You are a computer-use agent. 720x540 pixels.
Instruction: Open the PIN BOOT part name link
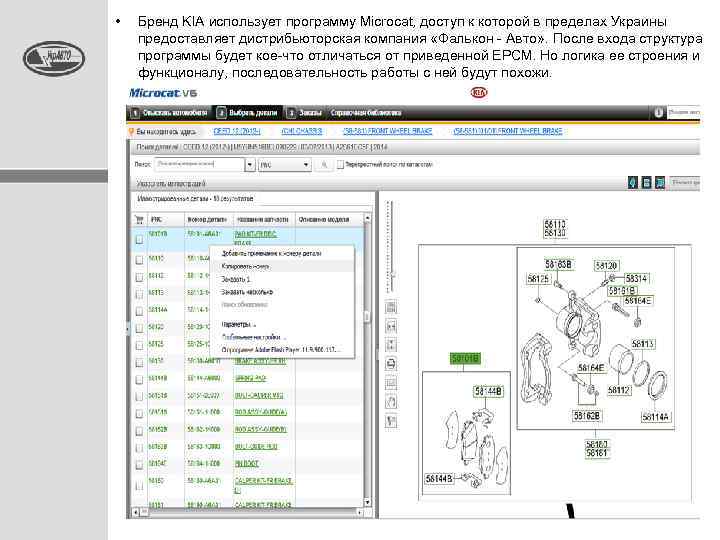pos(247,464)
